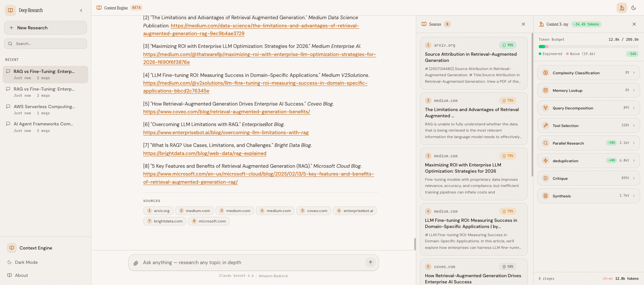Send the message with the arrow button
This screenshot has height=285, width=644.
(x=371, y=263)
